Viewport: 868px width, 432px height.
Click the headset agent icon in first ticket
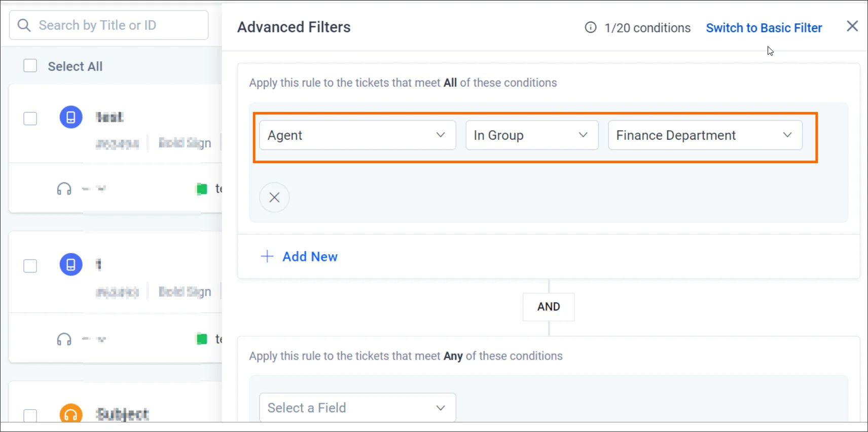[64, 189]
